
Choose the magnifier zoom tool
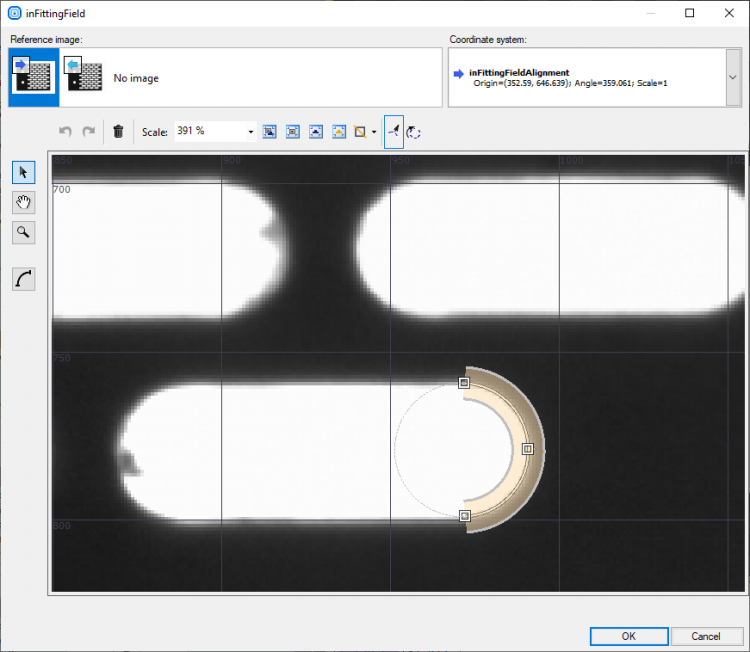pos(24,232)
